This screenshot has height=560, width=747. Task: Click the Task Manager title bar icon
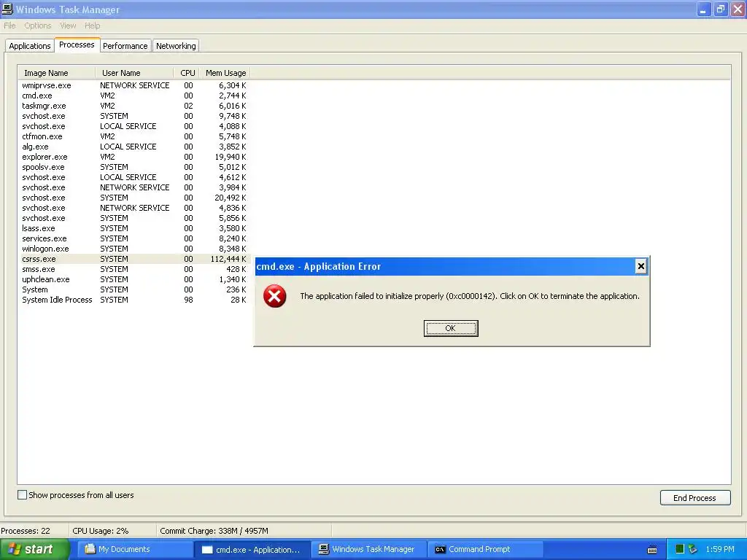click(7, 9)
